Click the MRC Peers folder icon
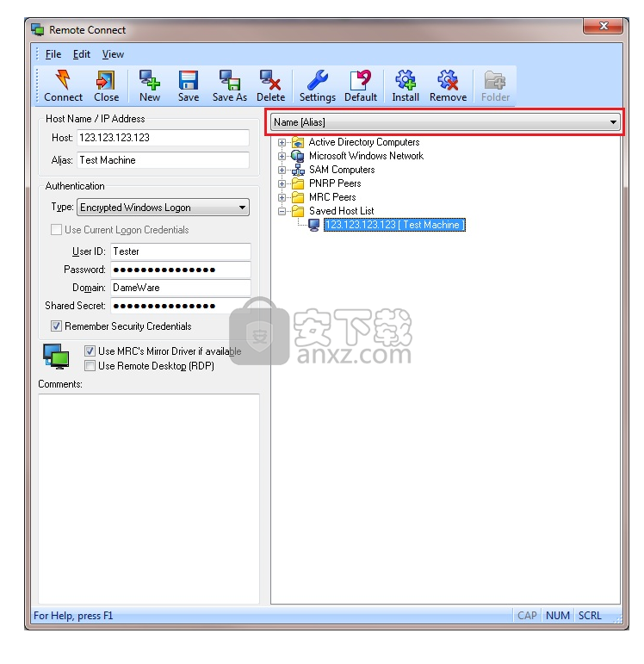Image resolution: width=644 pixels, height=664 pixels. pyautogui.click(x=298, y=197)
